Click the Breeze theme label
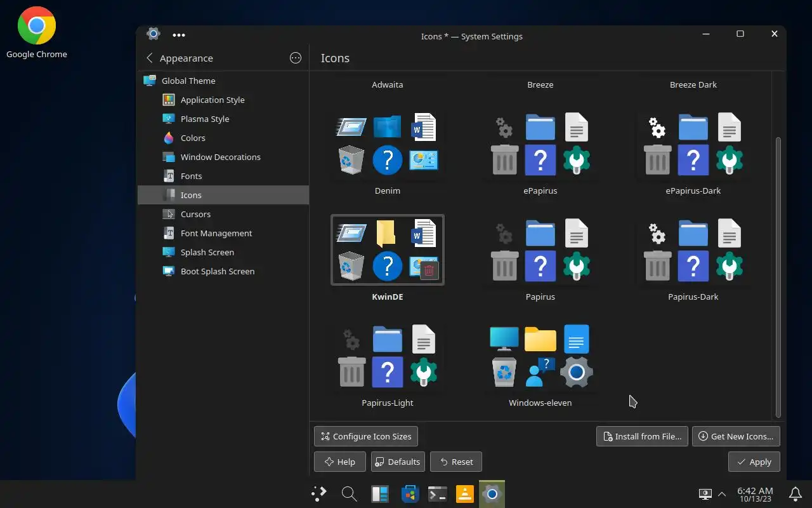 click(540, 84)
